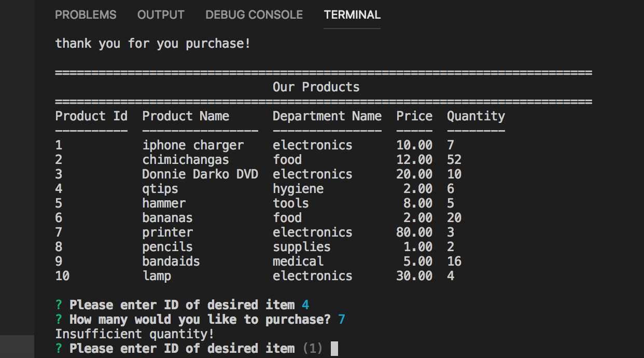Click the 'bandaids' product name
This screenshot has height=358, width=644.
coord(171,261)
